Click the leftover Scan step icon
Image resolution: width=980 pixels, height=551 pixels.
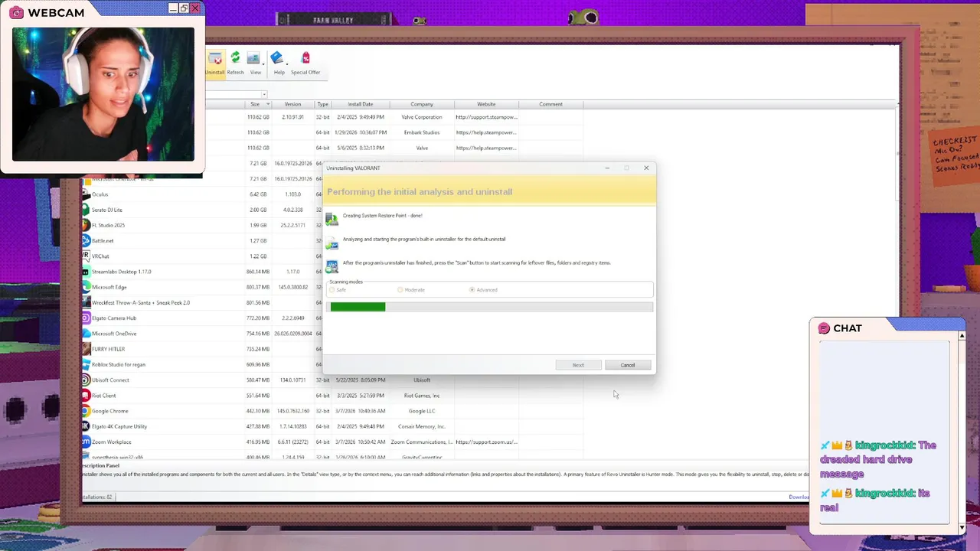point(332,266)
